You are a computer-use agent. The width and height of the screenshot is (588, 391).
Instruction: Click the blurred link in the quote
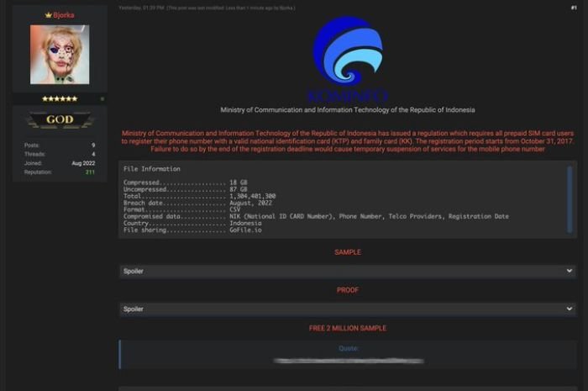[x=348, y=360]
